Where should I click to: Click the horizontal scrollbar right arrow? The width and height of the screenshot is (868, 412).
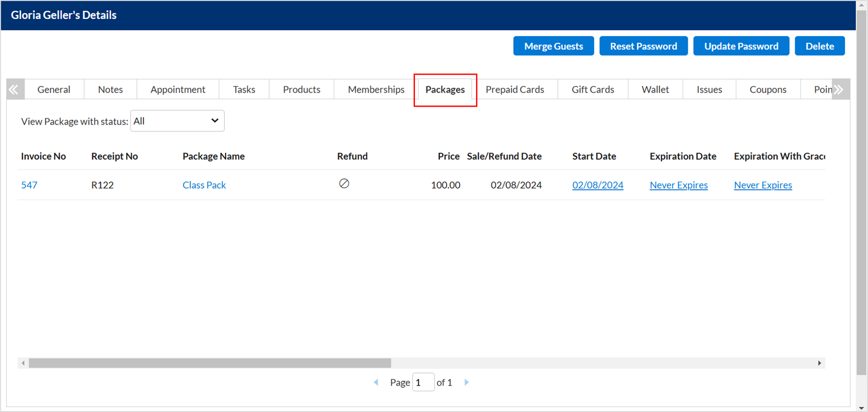click(x=819, y=363)
